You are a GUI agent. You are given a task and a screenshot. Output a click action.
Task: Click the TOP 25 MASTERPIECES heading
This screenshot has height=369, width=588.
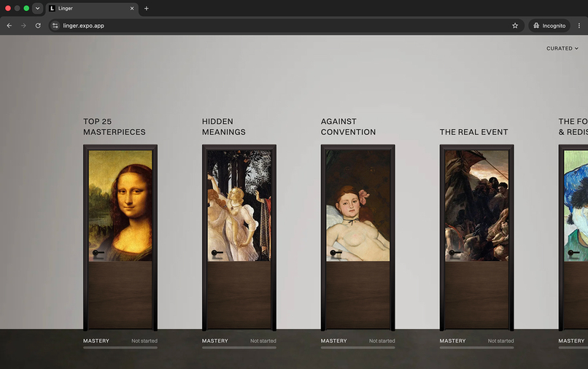click(x=115, y=127)
